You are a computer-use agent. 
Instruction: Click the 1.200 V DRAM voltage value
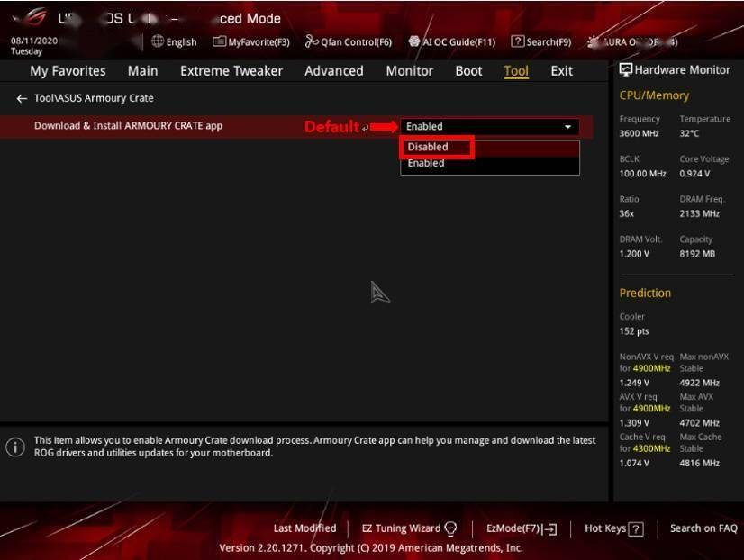coord(634,254)
